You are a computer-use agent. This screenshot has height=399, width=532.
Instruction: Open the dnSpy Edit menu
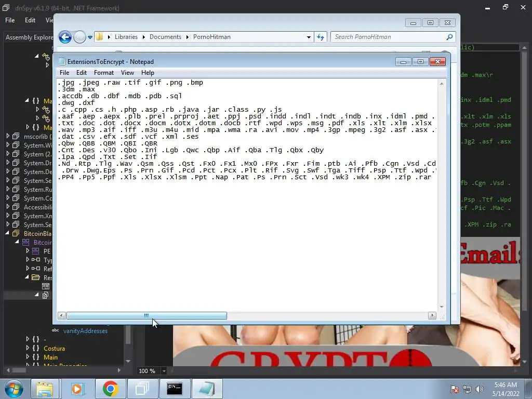click(x=30, y=20)
